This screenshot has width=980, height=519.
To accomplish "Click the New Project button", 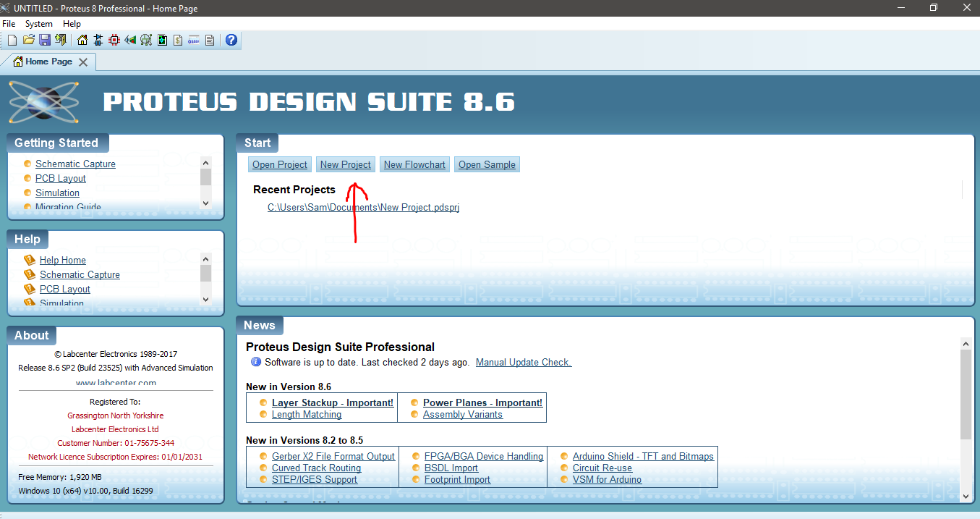I will pyautogui.click(x=346, y=164).
